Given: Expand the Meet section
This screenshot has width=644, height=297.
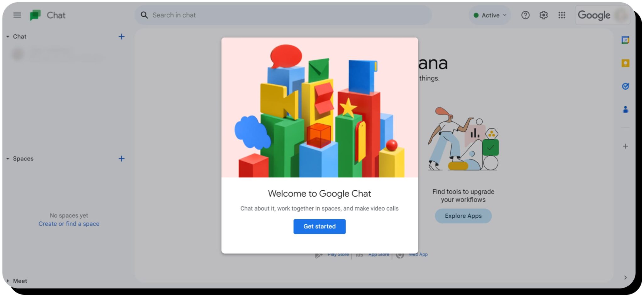Looking at the screenshot, I should (x=8, y=281).
